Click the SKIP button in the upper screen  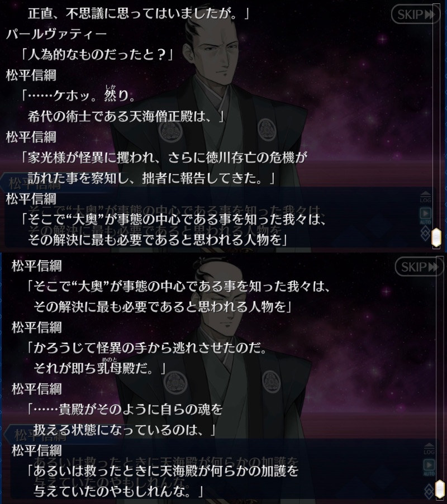tap(416, 15)
